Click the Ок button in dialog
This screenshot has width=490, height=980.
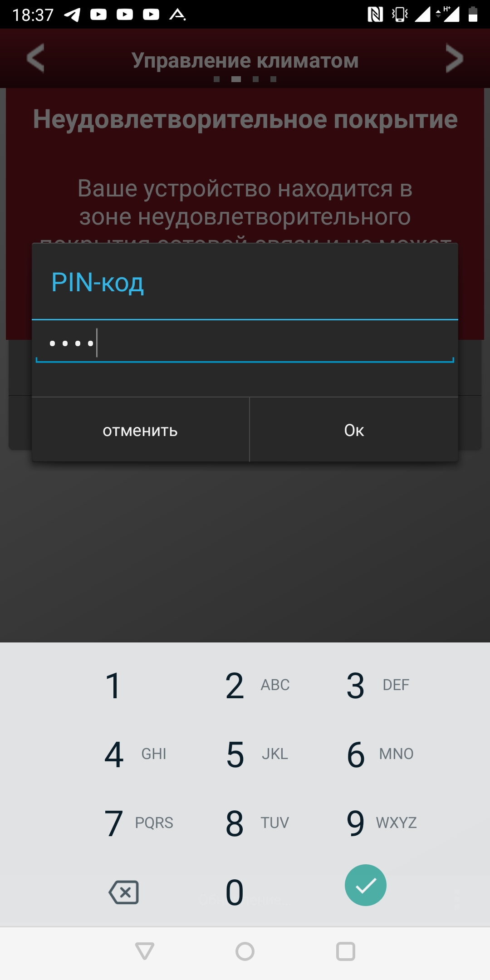click(354, 430)
